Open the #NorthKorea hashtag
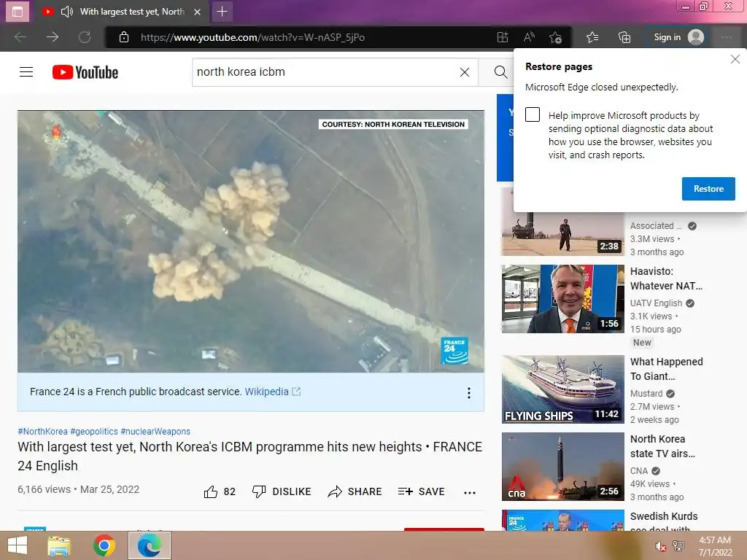Screen dimensions: 747x560 [x=42, y=432]
